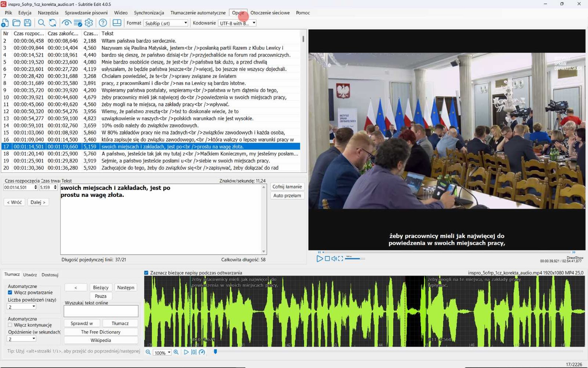Open a subtitle file via folder icon

coord(16,23)
